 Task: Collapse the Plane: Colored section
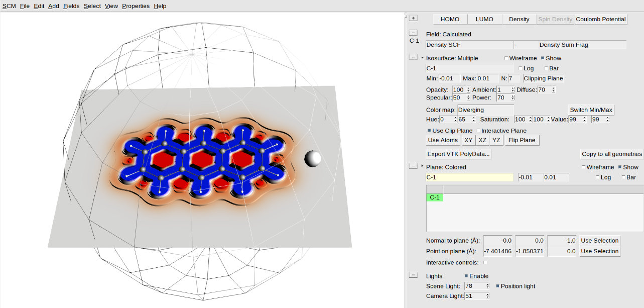click(x=413, y=166)
